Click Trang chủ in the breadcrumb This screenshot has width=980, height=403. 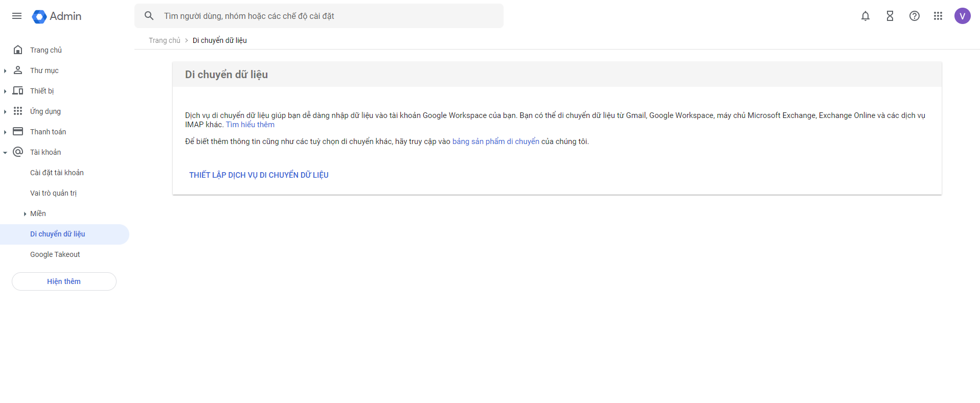coord(164,40)
